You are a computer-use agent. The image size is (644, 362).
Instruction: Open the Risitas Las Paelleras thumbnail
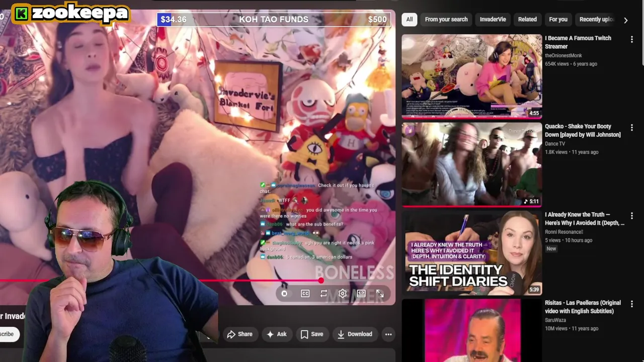point(471,330)
